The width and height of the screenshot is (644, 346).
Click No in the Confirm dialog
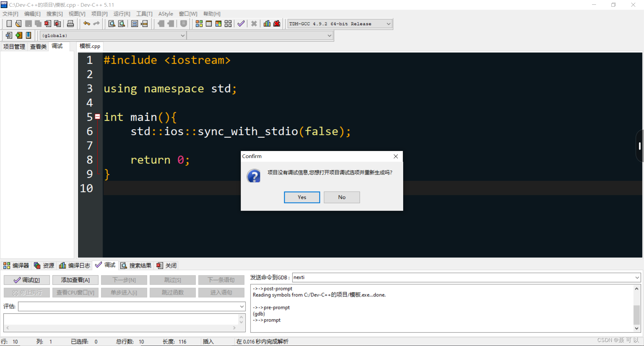[x=341, y=197]
